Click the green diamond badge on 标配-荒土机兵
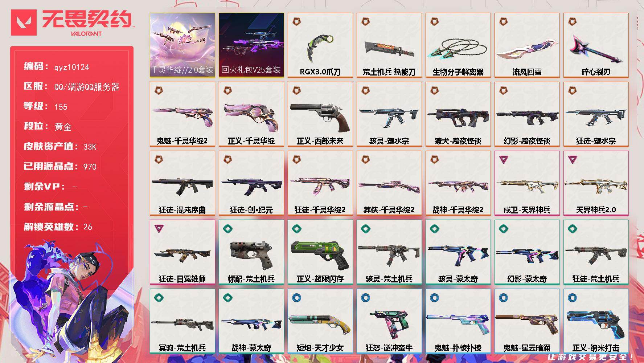The width and height of the screenshot is (644, 363). pos(228,229)
